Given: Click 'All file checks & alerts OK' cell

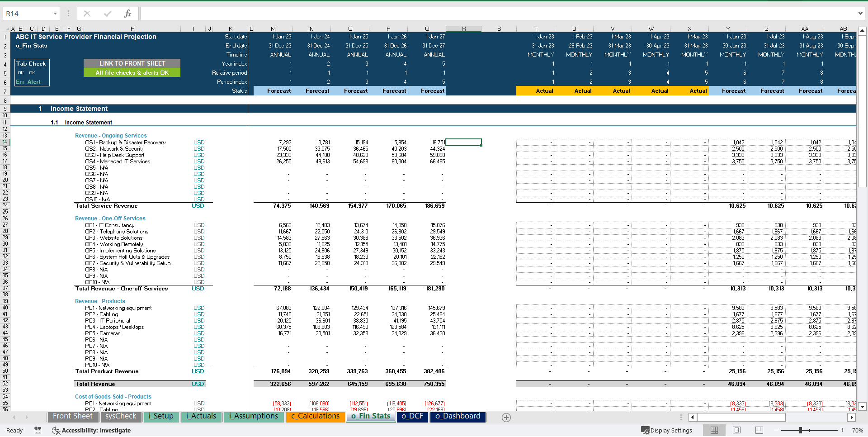Looking at the screenshot, I should (132, 72).
